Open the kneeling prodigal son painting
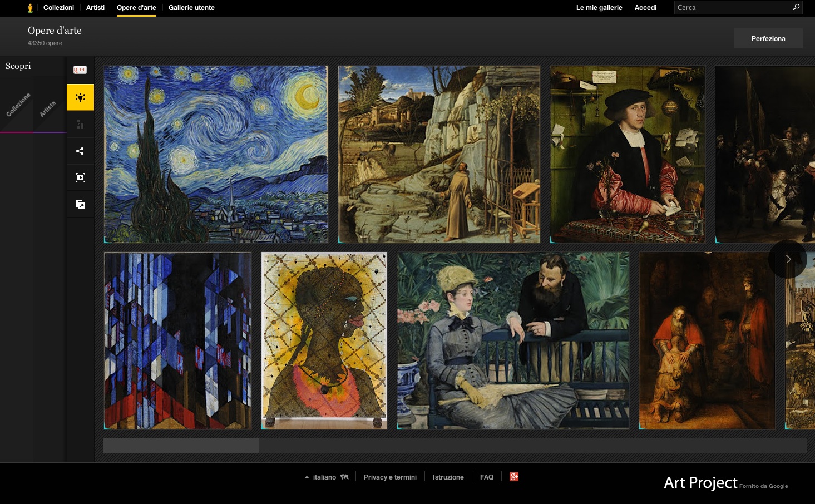Screen dimensions: 815x504 point(707,340)
